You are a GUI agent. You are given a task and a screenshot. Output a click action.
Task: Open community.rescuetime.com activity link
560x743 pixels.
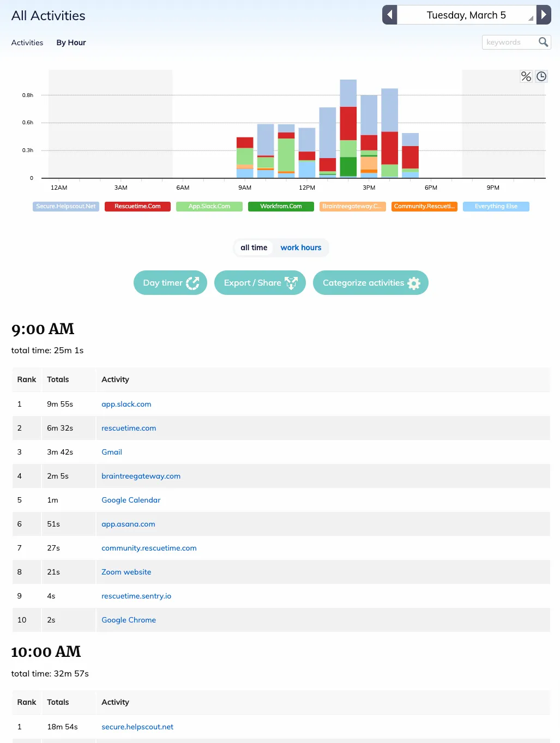149,548
